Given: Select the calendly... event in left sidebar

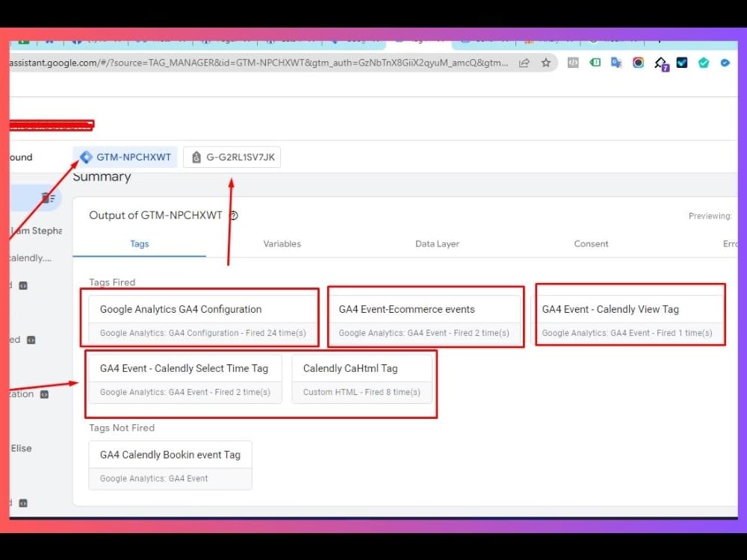Looking at the screenshot, I should [x=31, y=258].
